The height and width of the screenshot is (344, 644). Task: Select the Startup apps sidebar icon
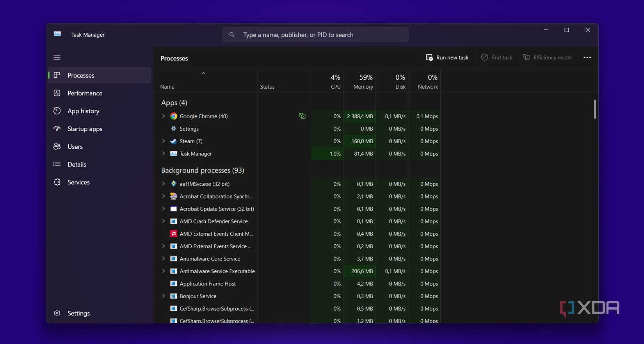click(57, 128)
